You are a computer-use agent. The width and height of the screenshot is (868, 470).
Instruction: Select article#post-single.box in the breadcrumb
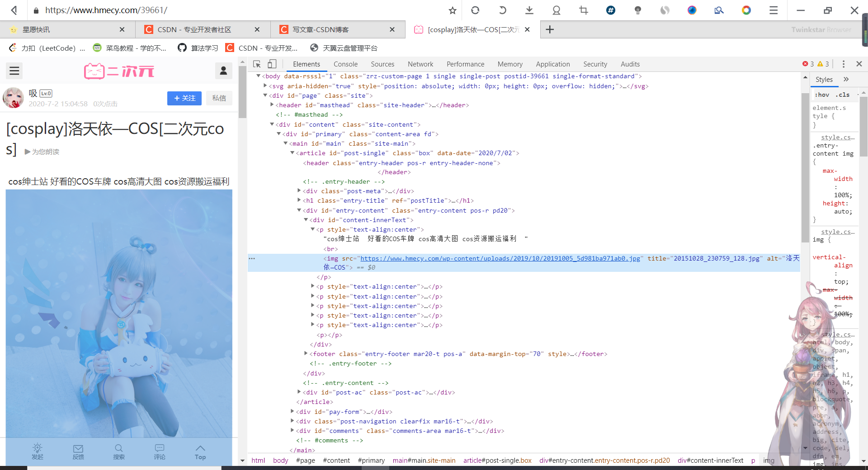click(497, 460)
